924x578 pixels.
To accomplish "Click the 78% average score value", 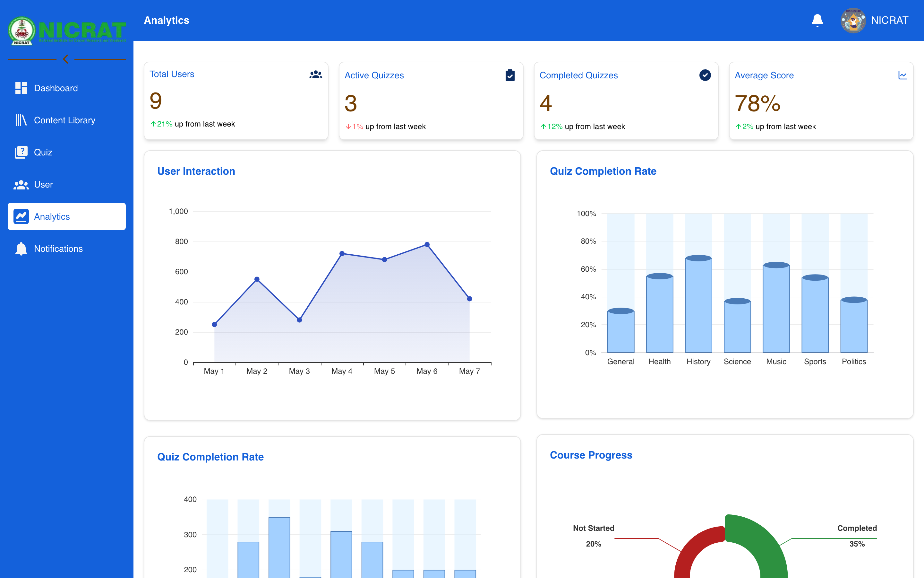I will point(757,103).
